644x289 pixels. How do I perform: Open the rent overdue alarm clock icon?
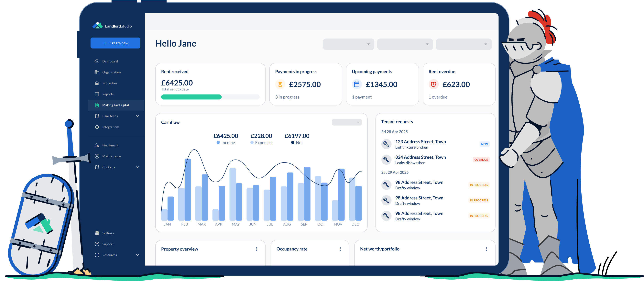click(x=433, y=84)
